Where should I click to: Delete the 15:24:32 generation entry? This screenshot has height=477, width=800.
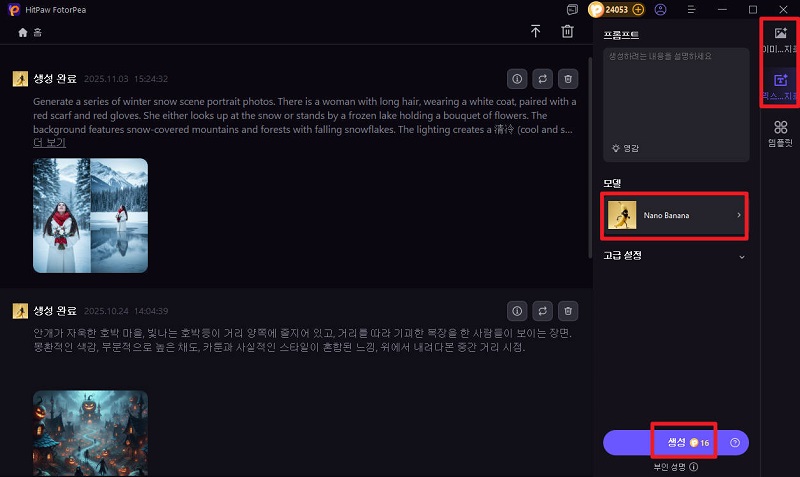click(x=568, y=79)
